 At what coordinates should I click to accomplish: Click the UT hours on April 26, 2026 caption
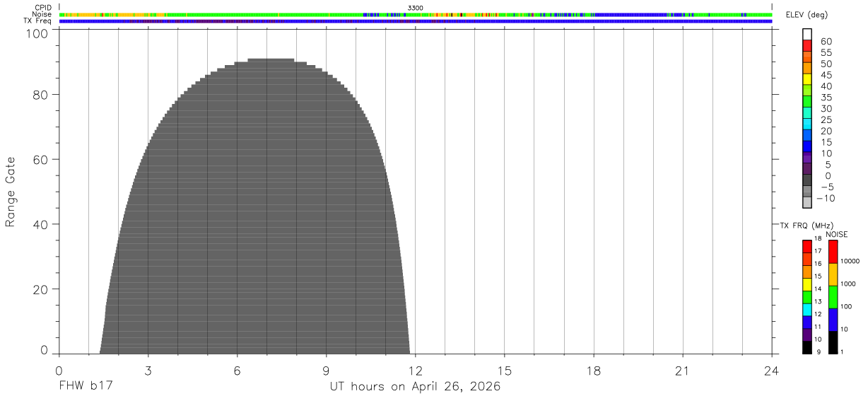click(416, 387)
